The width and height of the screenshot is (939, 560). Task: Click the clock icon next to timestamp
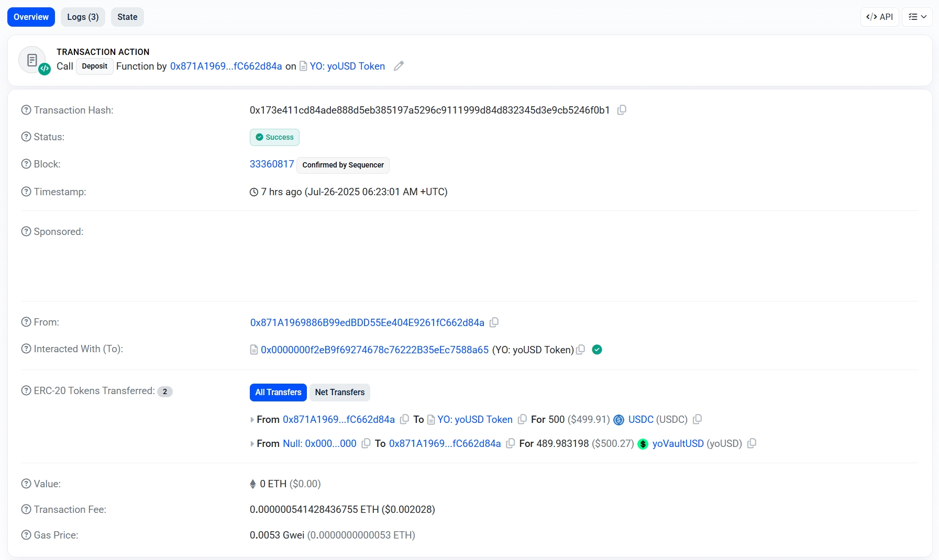pyautogui.click(x=254, y=192)
